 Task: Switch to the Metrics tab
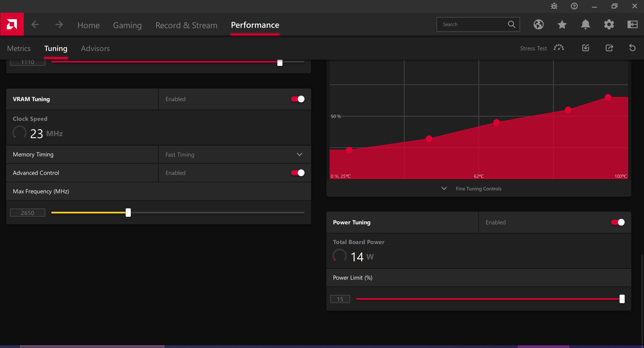click(x=19, y=48)
